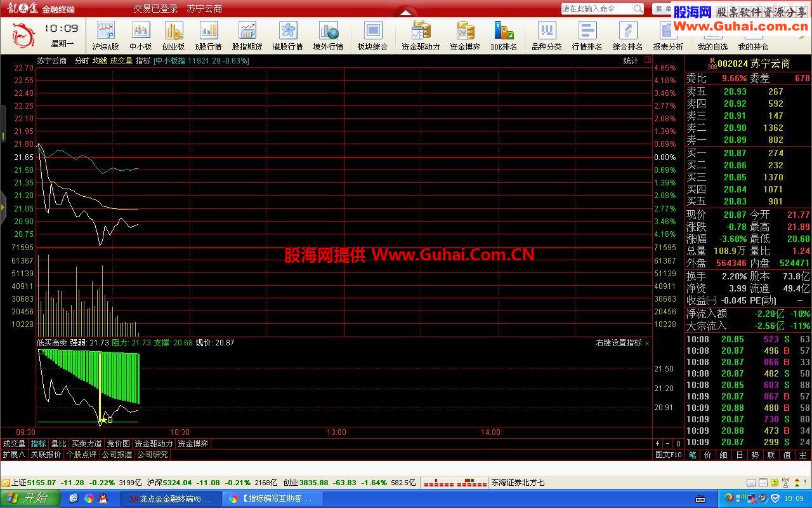
Task: Open the 统计 statistics button
Action: pos(631,61)
